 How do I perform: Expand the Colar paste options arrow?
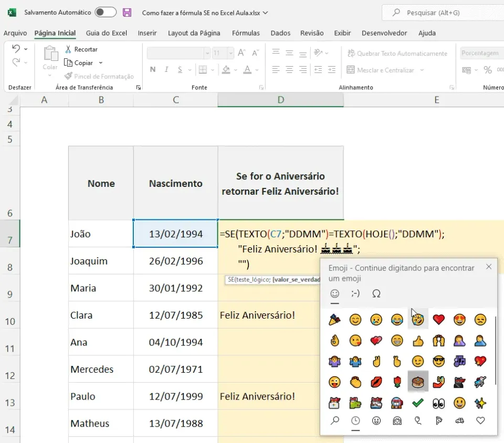coord(50,76)
